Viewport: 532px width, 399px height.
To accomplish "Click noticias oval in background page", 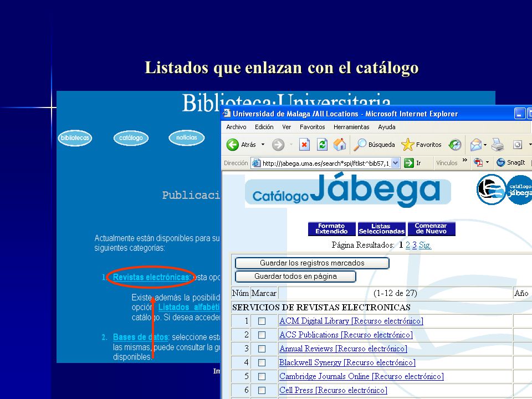I will pyautogui.click(x=187, y=138).
